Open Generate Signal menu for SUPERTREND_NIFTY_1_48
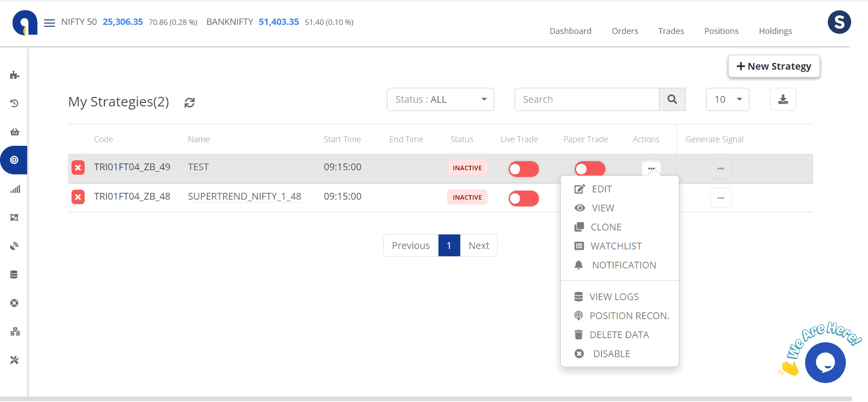The height and width of the screenshot is (402, 868). pyautogui.click(x=720, y=198)
